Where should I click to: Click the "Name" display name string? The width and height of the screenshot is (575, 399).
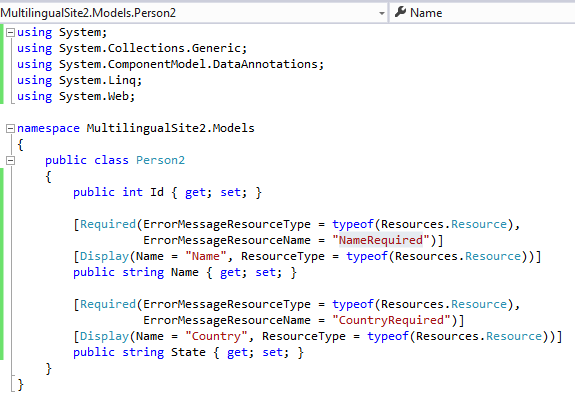[x=206, y=256]
